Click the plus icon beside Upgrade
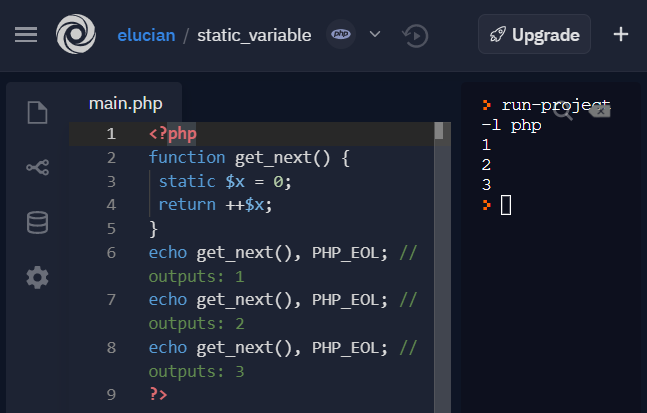 (621, 34)
